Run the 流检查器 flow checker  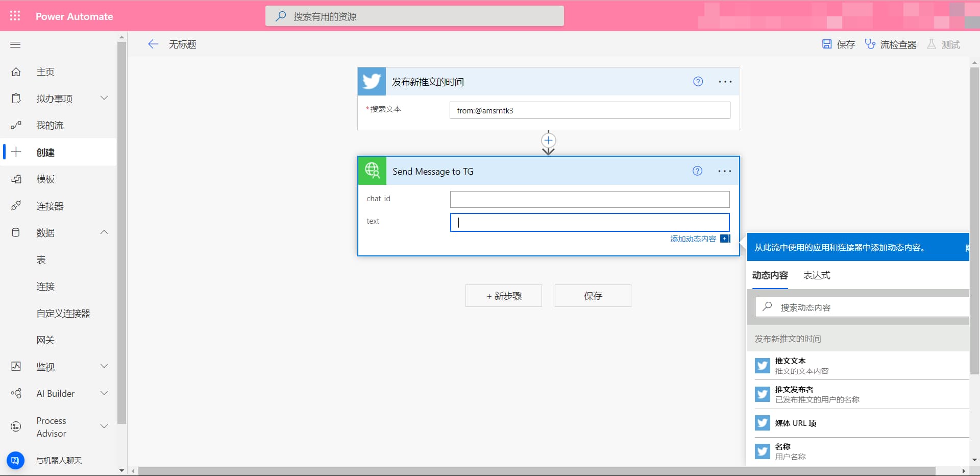[891, 44]
